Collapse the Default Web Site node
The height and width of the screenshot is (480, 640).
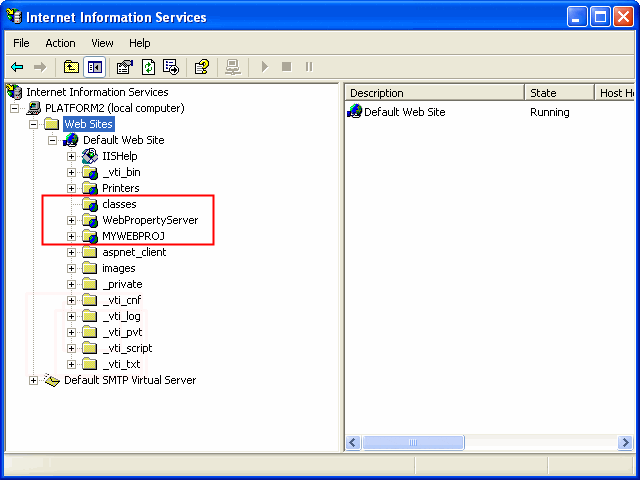tap(52, 140)
